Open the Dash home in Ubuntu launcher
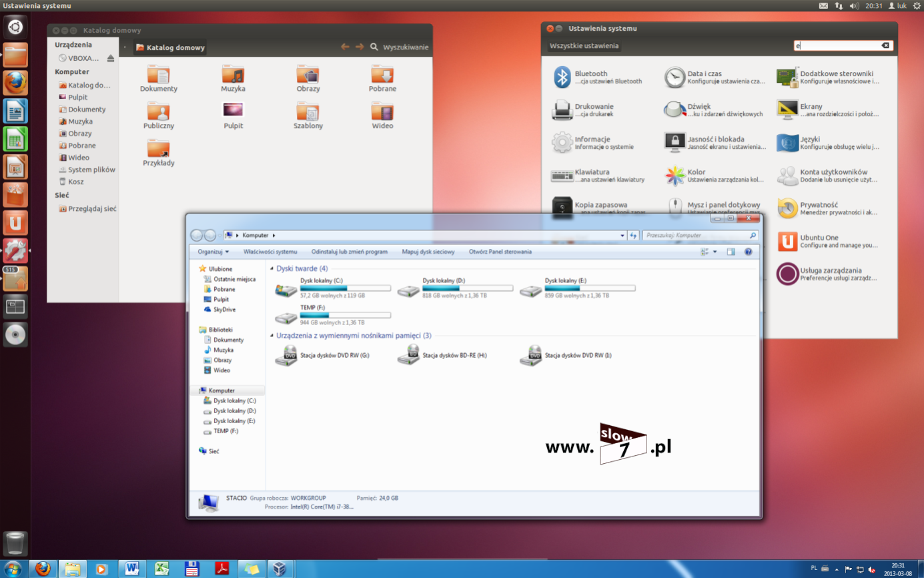The width and height of the screenshot is (924, 578). click(x=15, y=27)
